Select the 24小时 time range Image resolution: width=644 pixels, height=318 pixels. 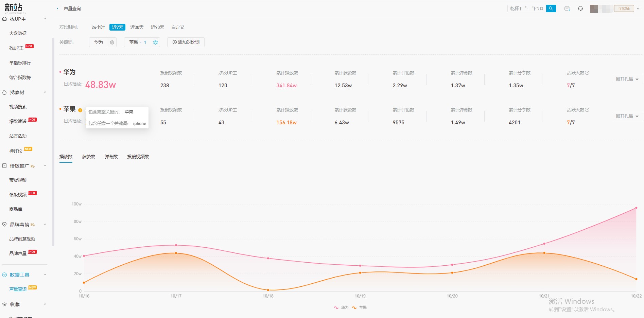(x=98, y=27)
